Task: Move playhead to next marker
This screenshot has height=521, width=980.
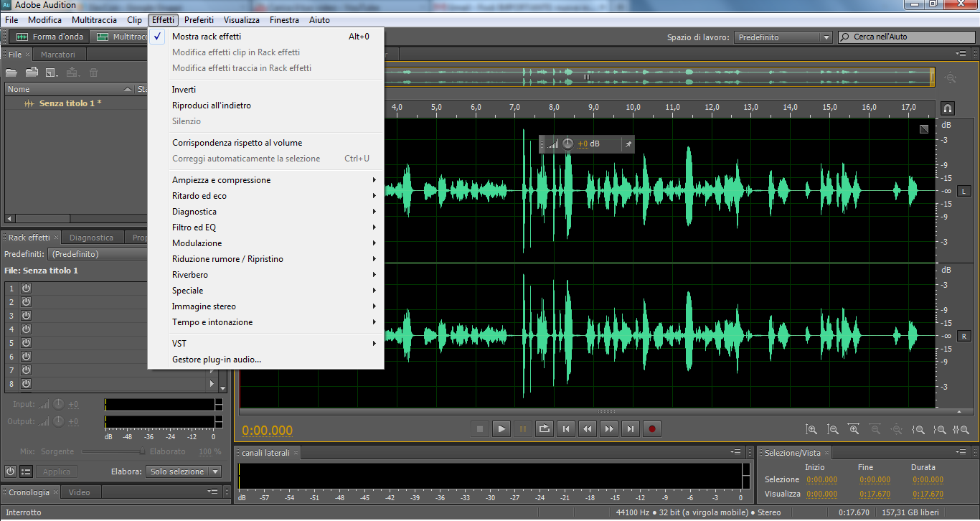Action: click(631, 429)
